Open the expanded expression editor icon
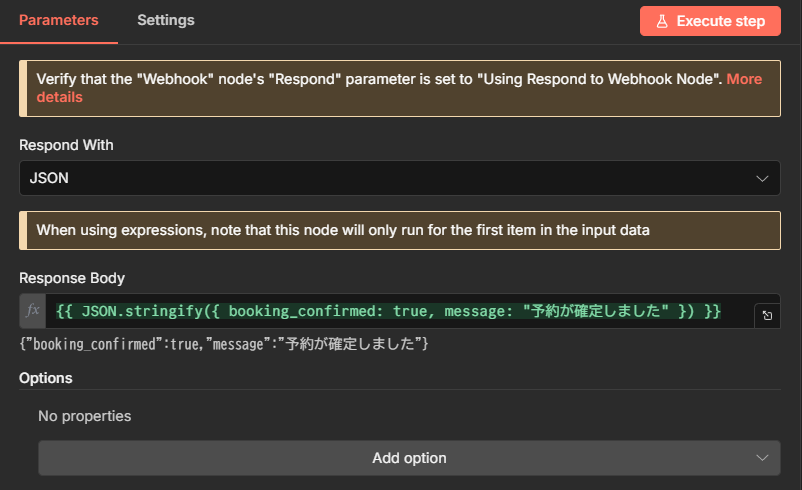 pos(766,315)
